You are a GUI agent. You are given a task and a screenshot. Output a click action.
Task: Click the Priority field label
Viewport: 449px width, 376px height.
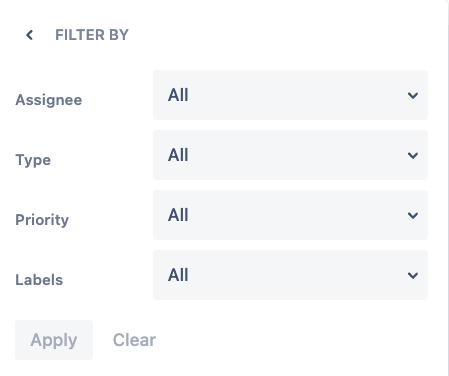(42, 220)
